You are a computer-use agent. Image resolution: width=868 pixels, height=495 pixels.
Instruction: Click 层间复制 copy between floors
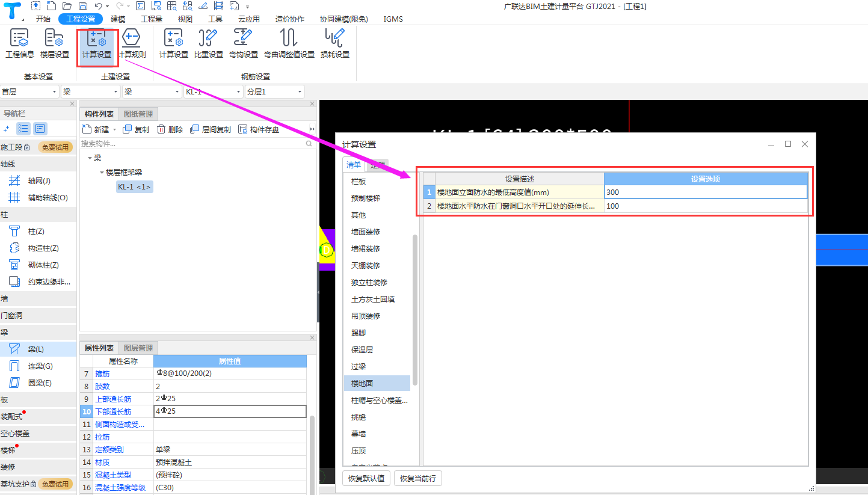click(x=210, y=129)
